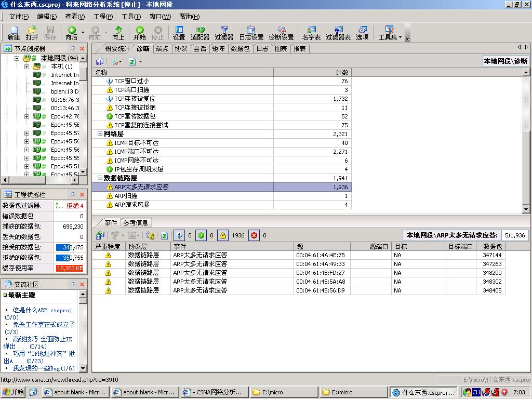Open the 工具集 dropdown in the toolbar
The height and width of the screenshot is (399, 532).
click(390, 33)
